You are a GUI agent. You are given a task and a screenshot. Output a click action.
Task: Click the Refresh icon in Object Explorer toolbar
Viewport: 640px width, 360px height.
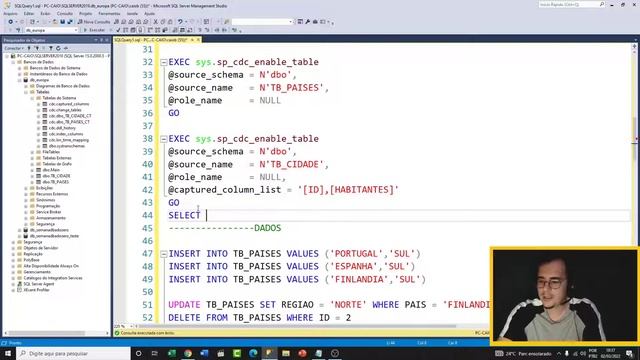tap(58, 48)
